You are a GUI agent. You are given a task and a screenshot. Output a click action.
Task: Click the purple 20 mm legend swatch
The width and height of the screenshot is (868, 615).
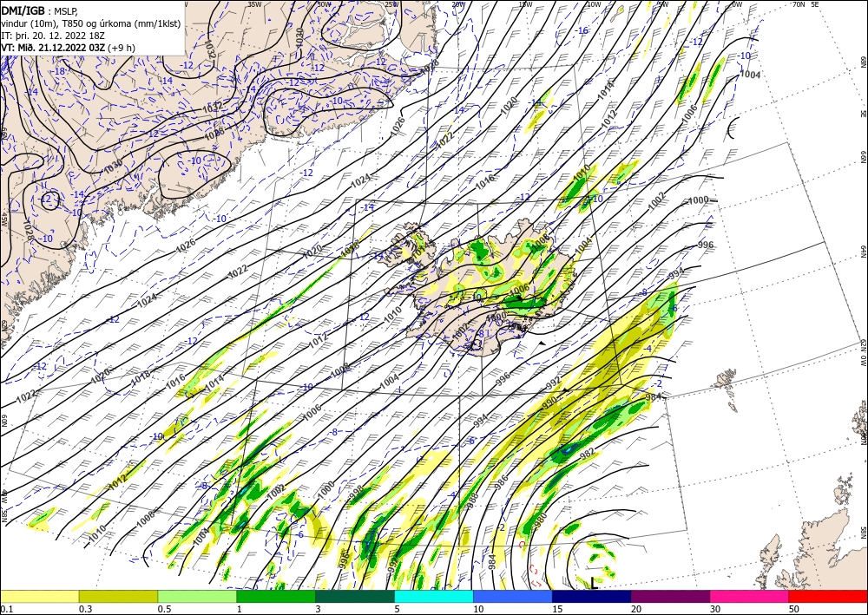670,596
